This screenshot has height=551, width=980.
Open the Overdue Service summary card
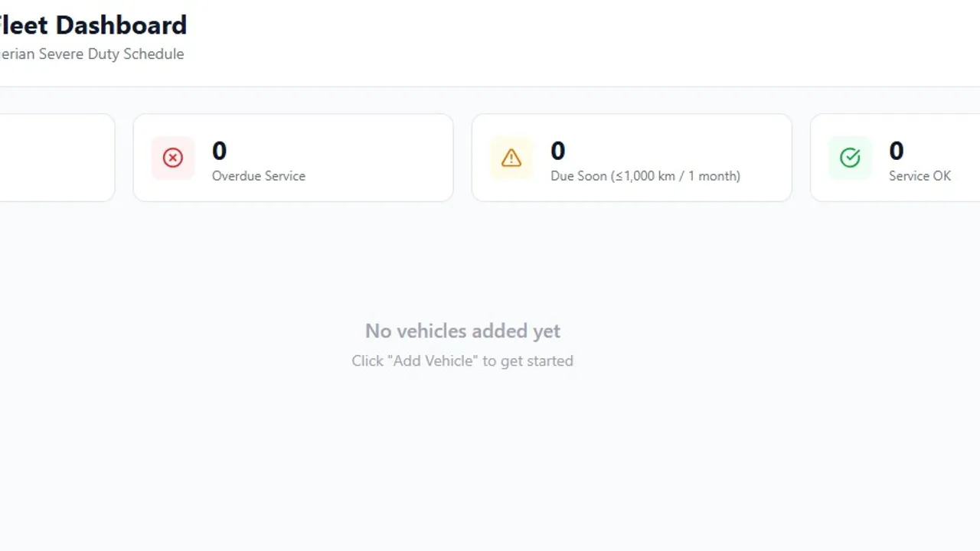[x=293, y=158]
